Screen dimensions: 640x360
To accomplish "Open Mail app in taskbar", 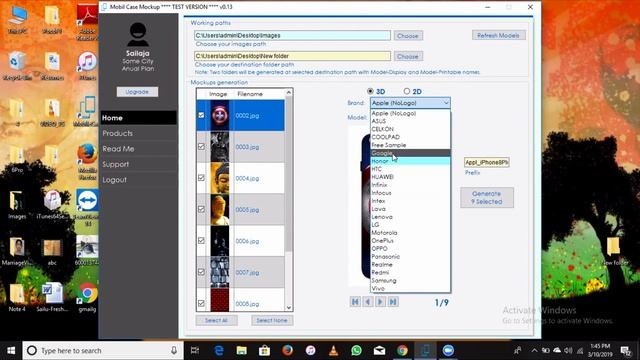I will pos(379,350).
